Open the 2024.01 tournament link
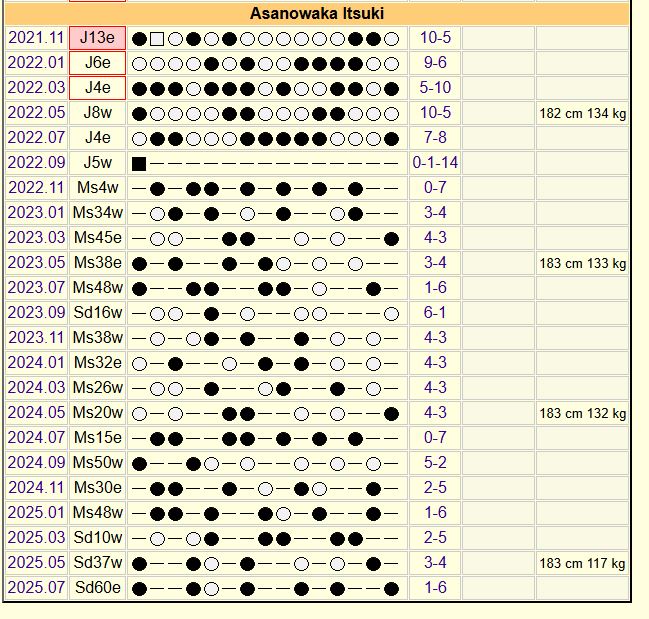Image resolution: width=649 pixels, height=619 pixels. 36,362
